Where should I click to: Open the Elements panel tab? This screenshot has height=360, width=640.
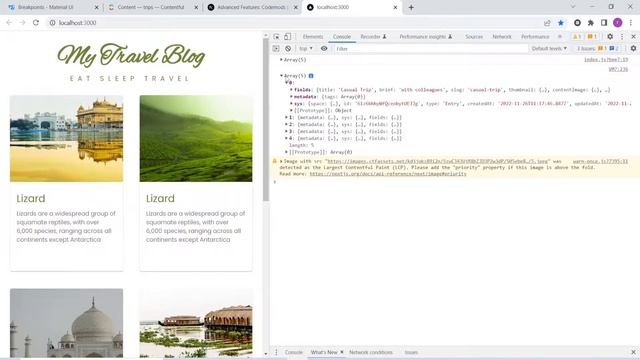tap(313, 37)
